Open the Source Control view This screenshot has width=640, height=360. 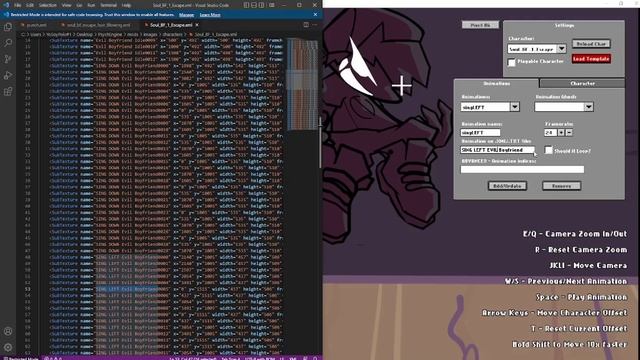8,59
